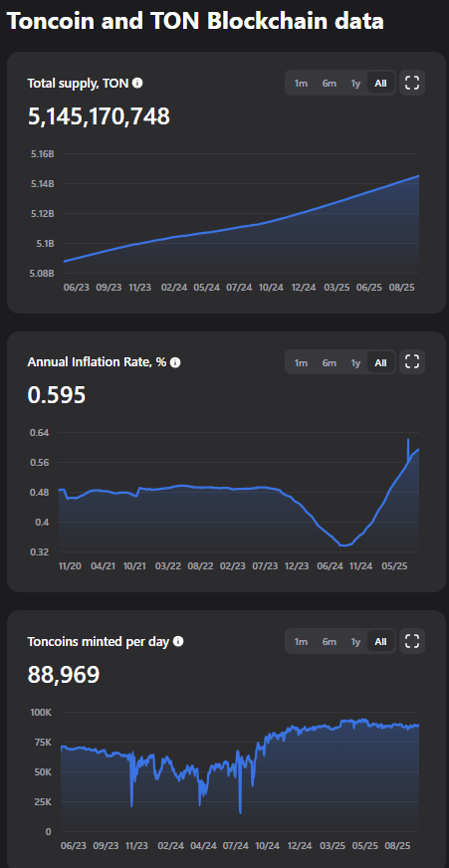This screenshot has height=868, width=449.
Task: Click the Total supply, TON title
Action: point(78,83)
